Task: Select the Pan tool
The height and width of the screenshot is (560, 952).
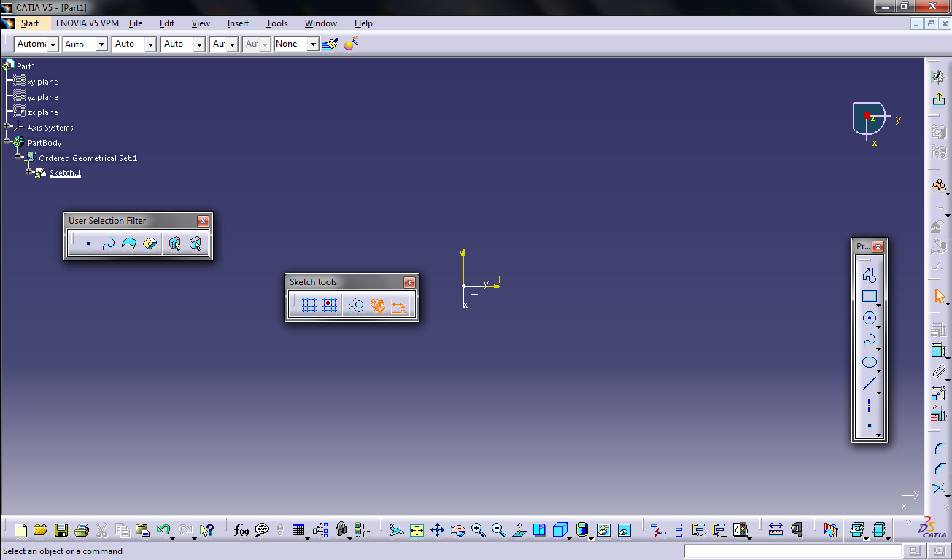Action: [x=437, y=530]
